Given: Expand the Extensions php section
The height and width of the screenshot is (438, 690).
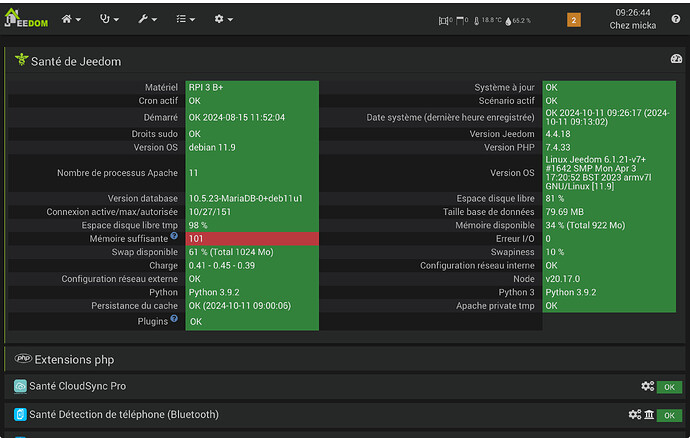Looking at the screenshot, I should point(345,359).
